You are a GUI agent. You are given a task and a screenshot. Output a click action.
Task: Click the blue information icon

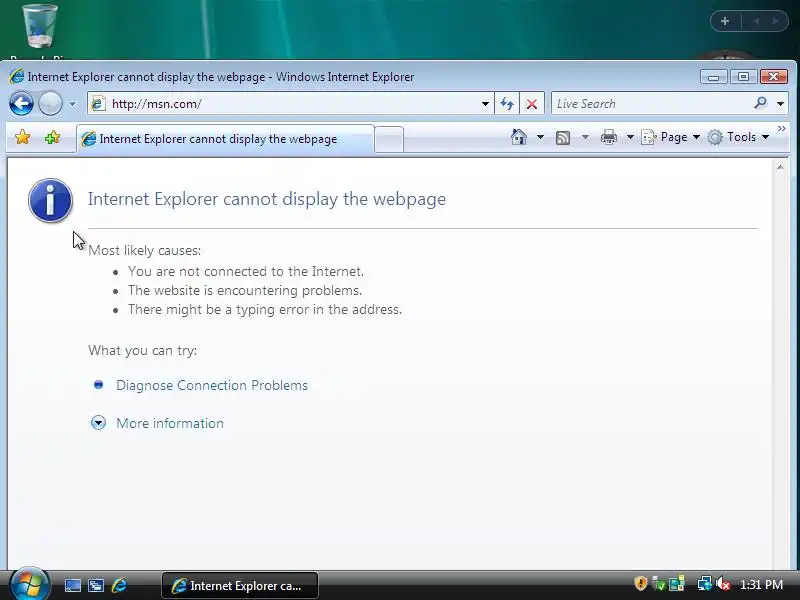click(50, 201)
